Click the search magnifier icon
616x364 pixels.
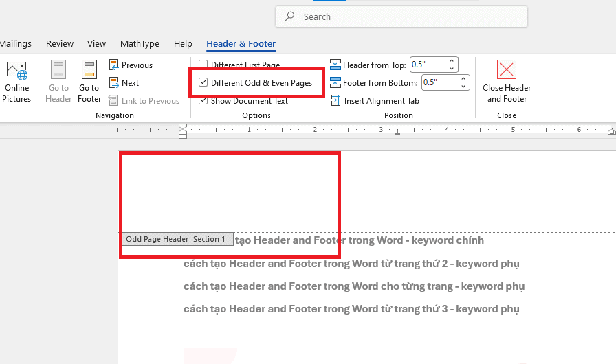coord(290,16)
